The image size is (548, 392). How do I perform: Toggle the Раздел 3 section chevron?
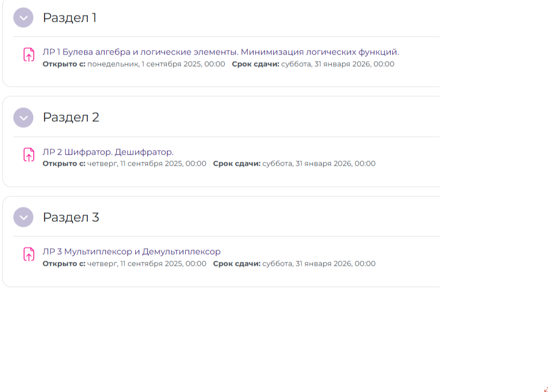[x=23, y=217]
